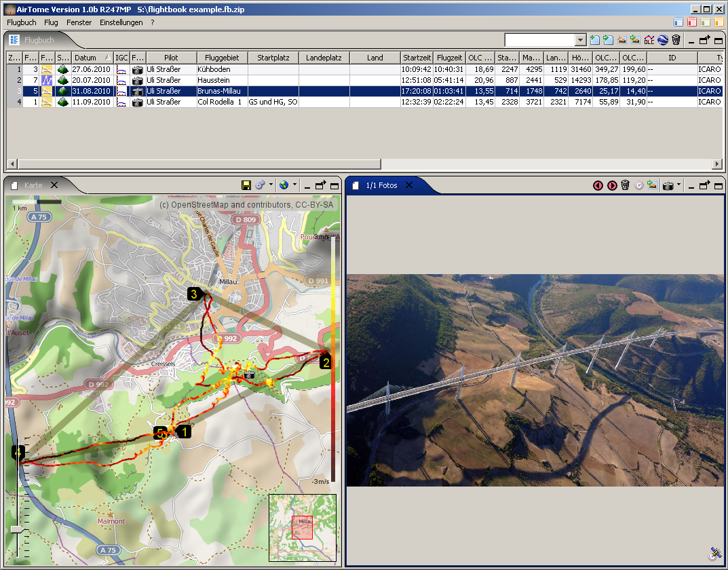Viewport: 728px width, 570px height.
Task: Open the Fenster menu
Action: (79, 22)
